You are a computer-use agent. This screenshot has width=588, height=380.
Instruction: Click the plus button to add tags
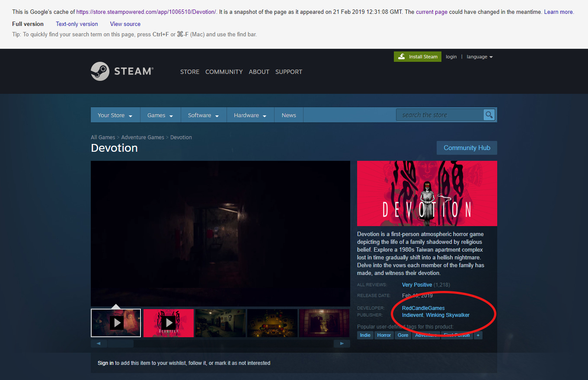coord(478,335)
